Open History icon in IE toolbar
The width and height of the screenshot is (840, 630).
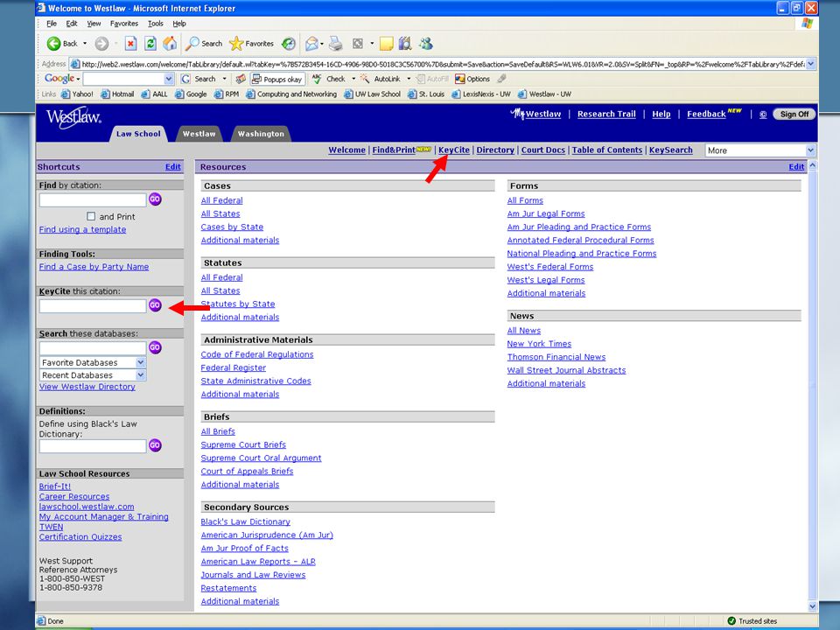(x=289, y=44)
